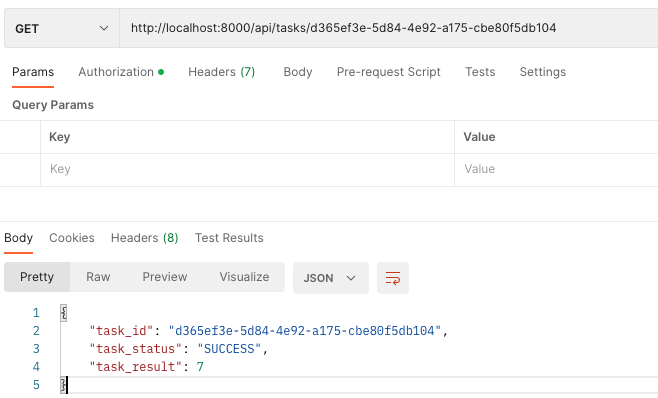
Task: Switch response view to Preview
Action: coord(164,277)
